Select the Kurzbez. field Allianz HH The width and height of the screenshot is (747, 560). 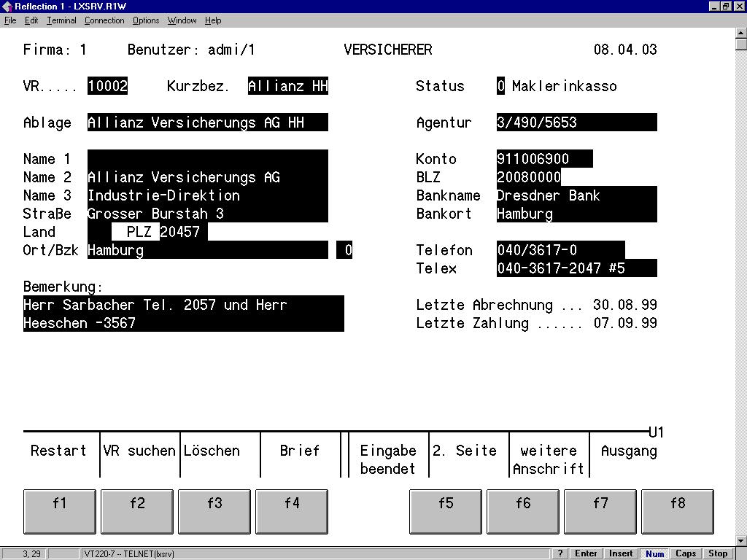[x=287, y=86]
